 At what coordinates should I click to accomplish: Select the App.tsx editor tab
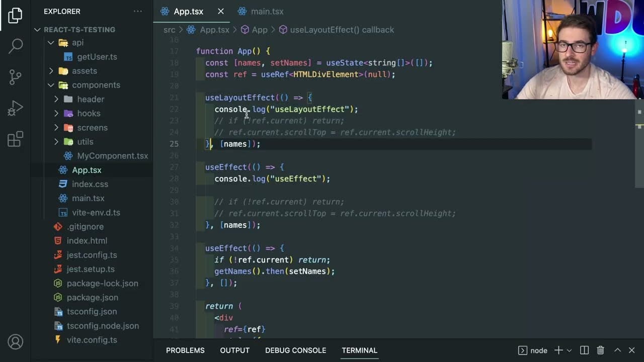(x=189, y=11)
